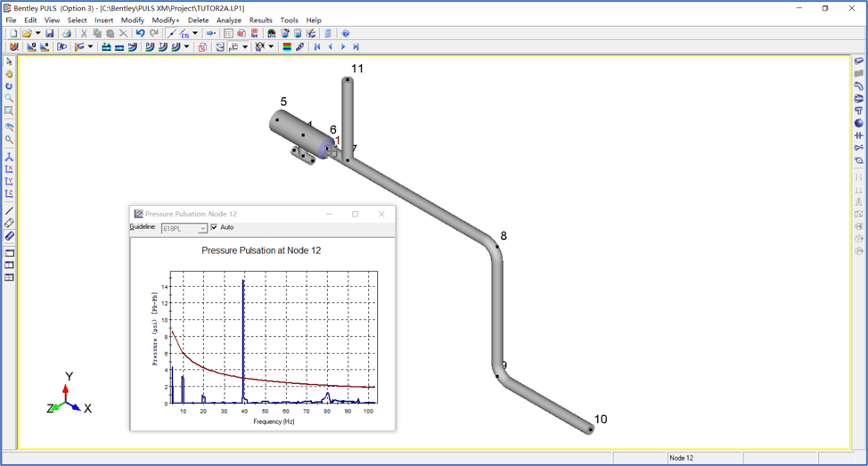Jump to first item with navigation arrow

(317, 47)
